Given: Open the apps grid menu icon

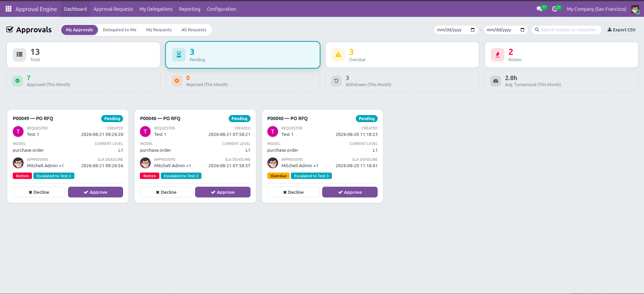Looking at the screenshot, I should tap(8, 9).
